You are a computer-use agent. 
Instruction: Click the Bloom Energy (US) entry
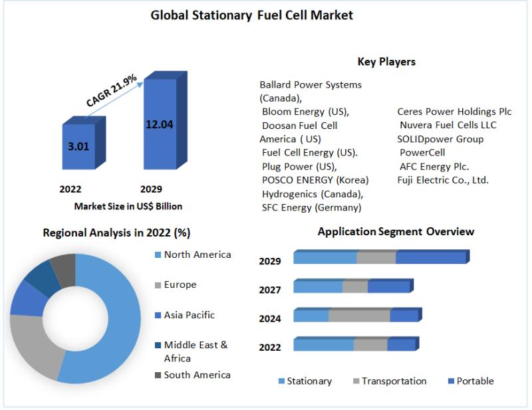(305, 112)
